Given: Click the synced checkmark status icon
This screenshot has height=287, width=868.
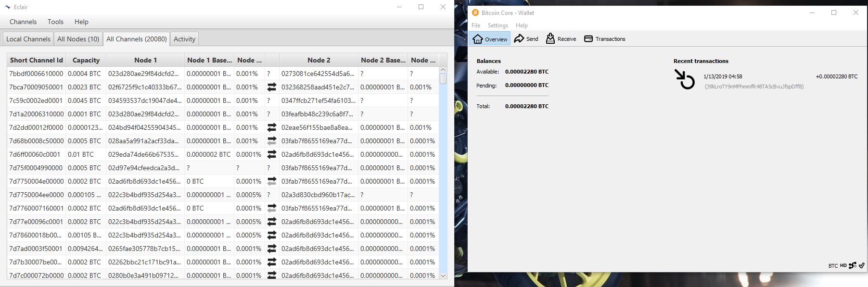Looking at the screenshot, I should [x=862, y=265].
